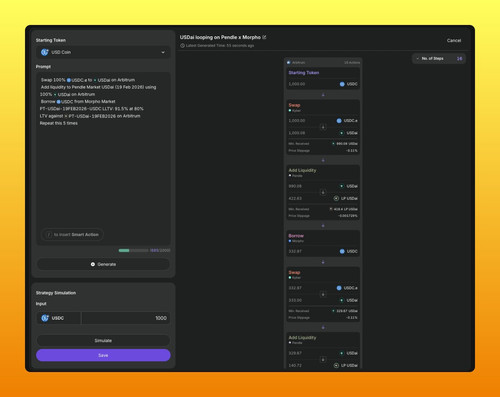Click the prompt character count progress bar
This screenshot has height=397, width=500.
click(133, 250)
